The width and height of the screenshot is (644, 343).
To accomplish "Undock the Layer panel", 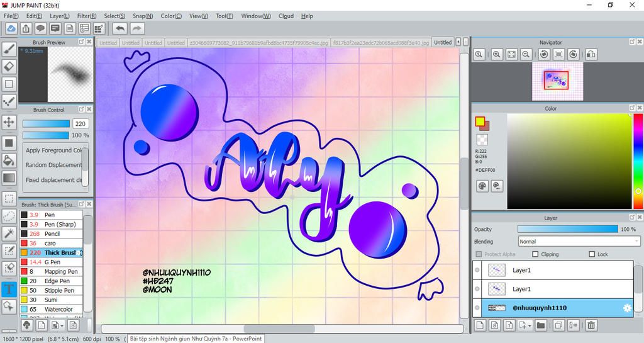I will [x=632, y=218].
